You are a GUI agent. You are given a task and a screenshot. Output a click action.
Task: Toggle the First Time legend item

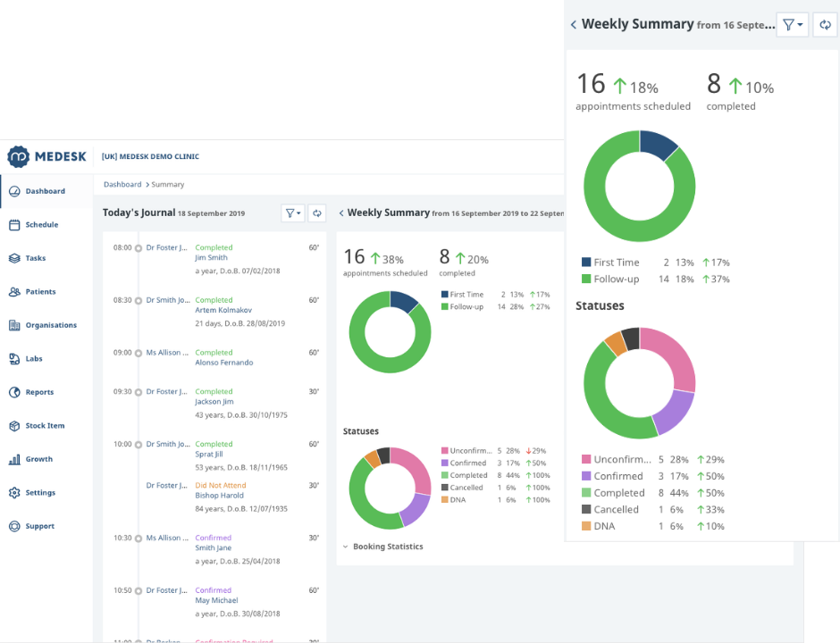612,263
